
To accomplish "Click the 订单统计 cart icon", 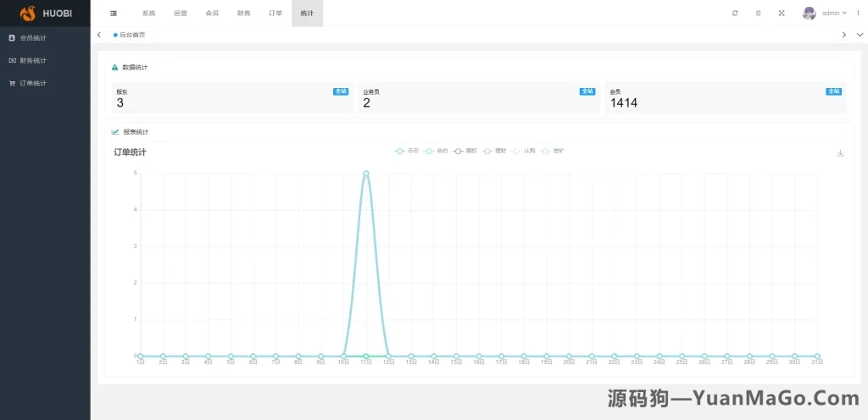I will click(12, 84).
